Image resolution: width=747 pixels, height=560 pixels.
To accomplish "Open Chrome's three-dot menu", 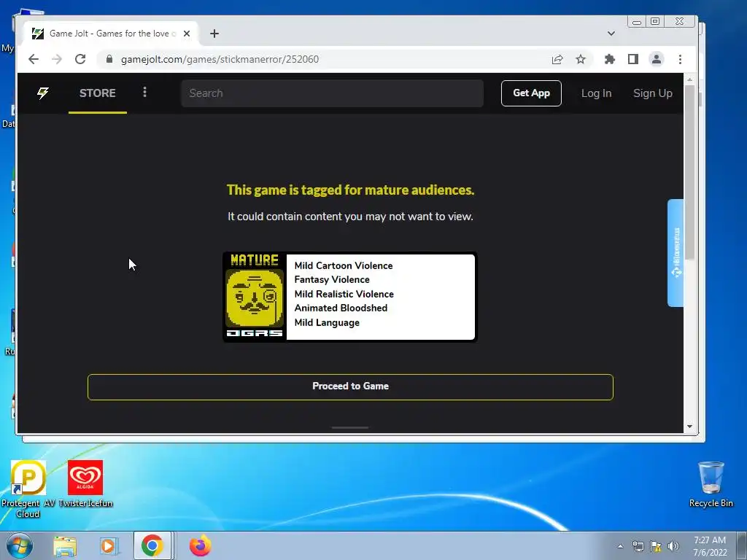I will 680,59.
